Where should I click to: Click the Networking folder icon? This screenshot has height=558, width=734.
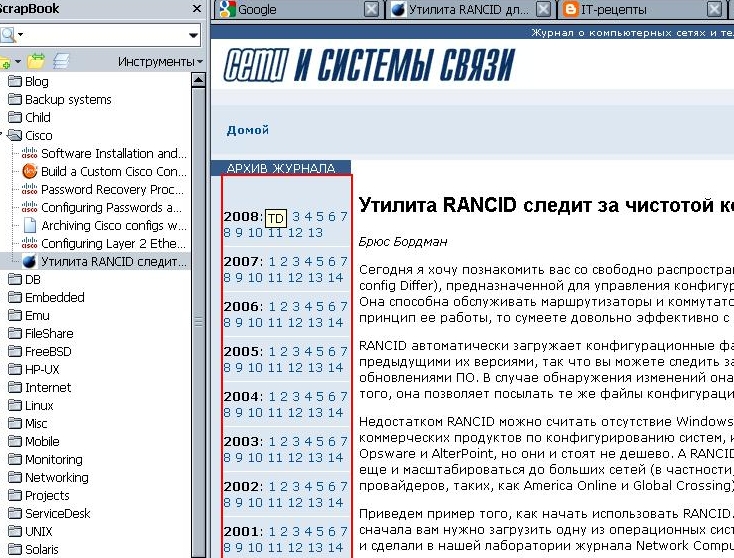[15, 477]
